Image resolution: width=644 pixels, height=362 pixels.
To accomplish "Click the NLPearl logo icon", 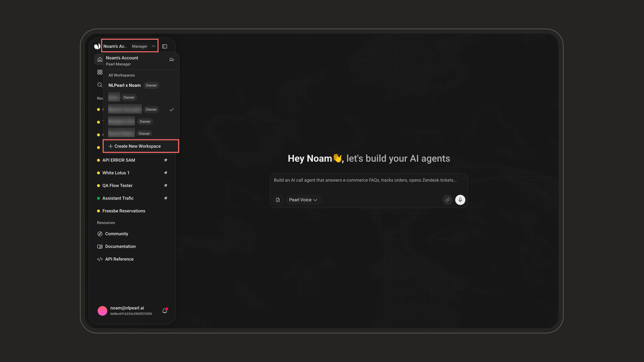I will pos(97,46).
